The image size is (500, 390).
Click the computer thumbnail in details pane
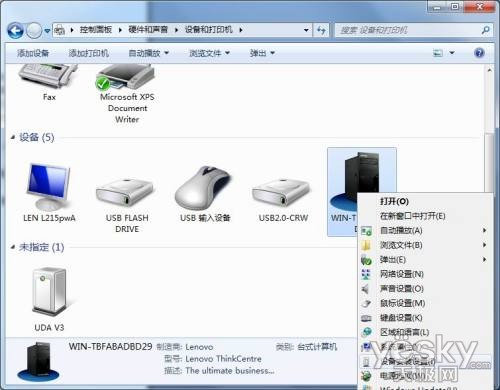pyautogui.click(x=38, y=362)
